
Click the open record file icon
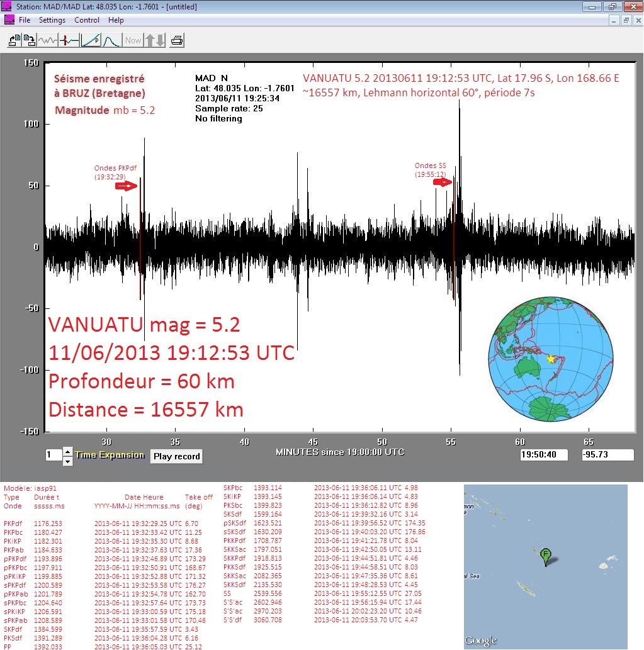coord(14,41)
